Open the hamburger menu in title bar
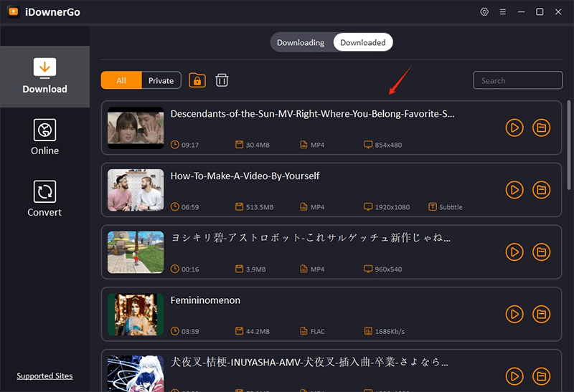This screenshot has height=392, width=574. pyautogui.click(x=503, y=11)
